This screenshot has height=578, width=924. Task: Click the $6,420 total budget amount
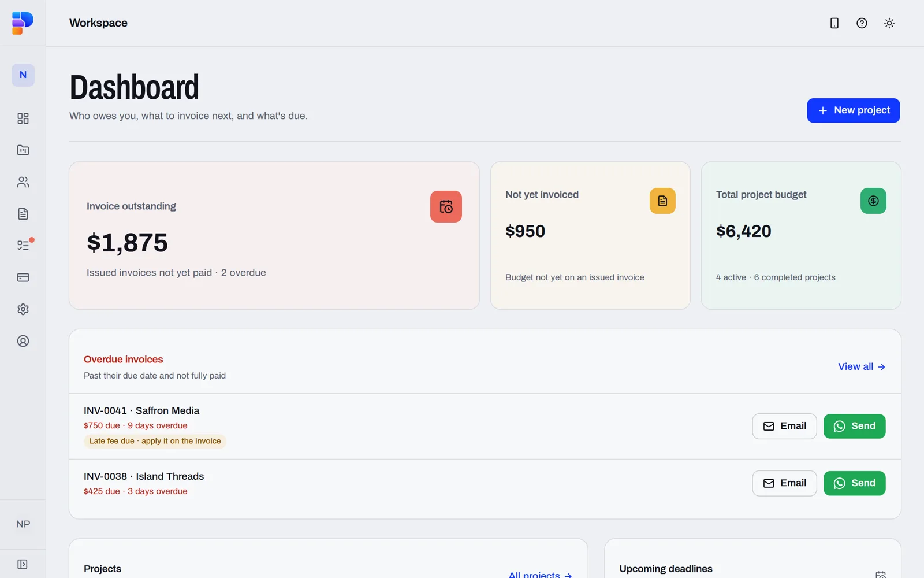click(743, 231)
